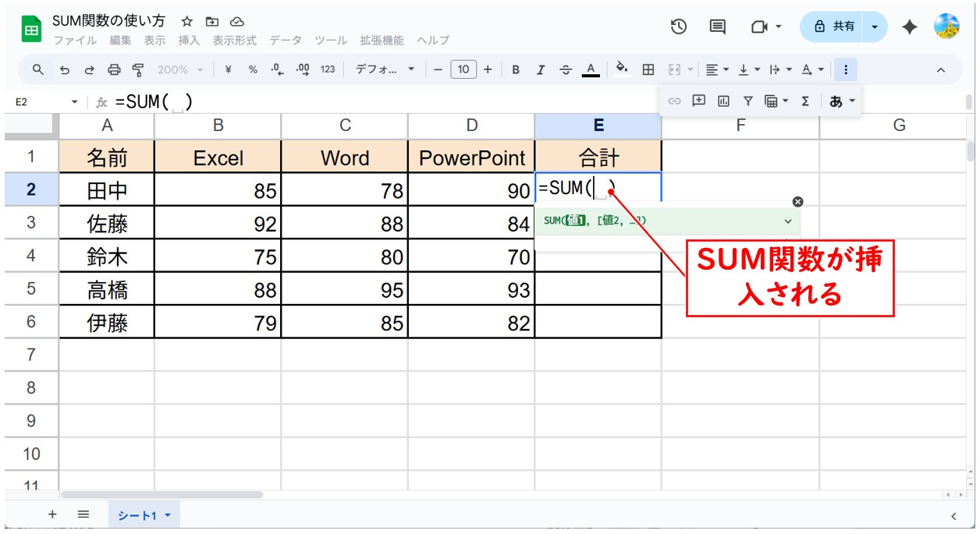Select the paint format tool

click(138, 69)
